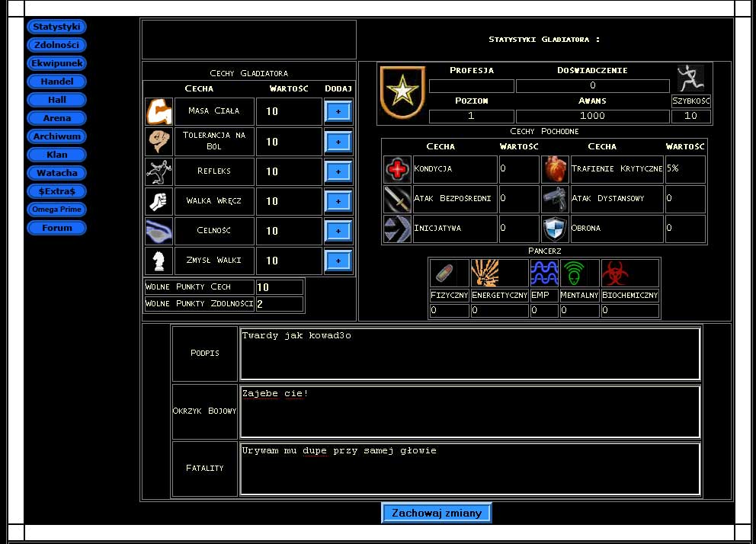Click the Masa Ciała muscle icon
The height and width of the screenshot is (544, 756).
click(x=159, y=111)
